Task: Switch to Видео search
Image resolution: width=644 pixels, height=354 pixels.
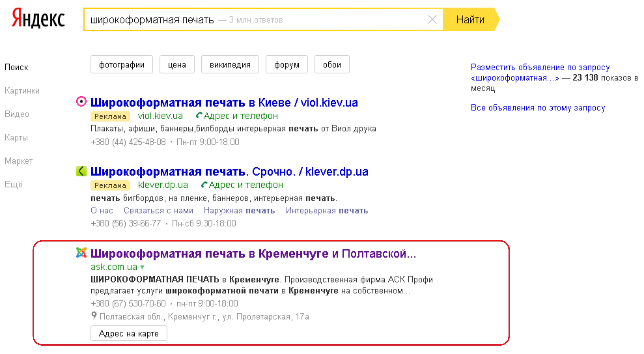Action: [17, 114]
